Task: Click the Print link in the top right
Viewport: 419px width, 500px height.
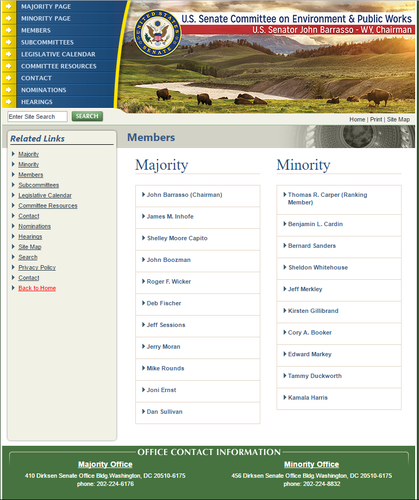Action: 376,119
